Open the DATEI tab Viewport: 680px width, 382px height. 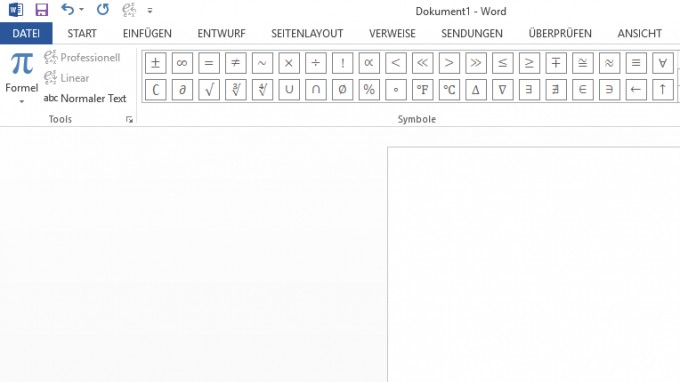click(x=26, y=33)
